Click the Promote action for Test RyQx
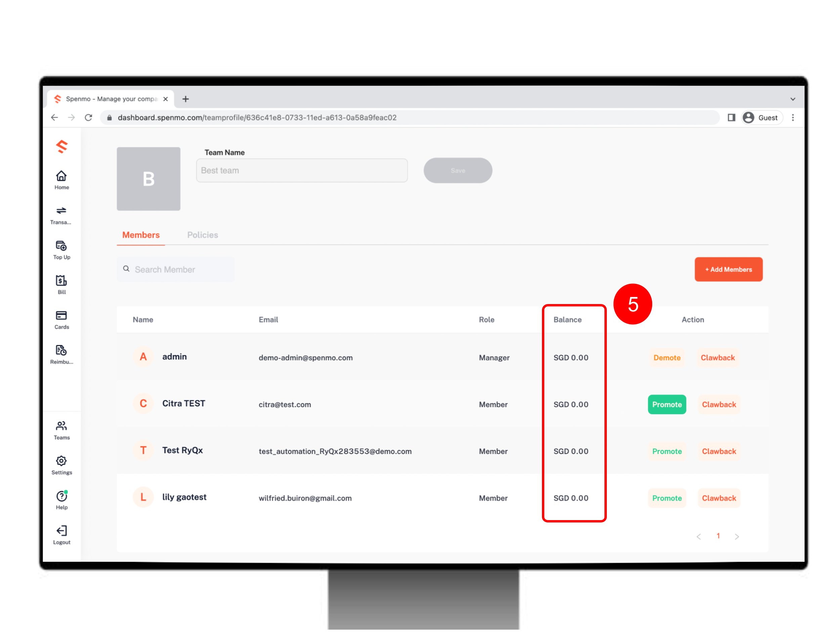 (x=667, y=451)
